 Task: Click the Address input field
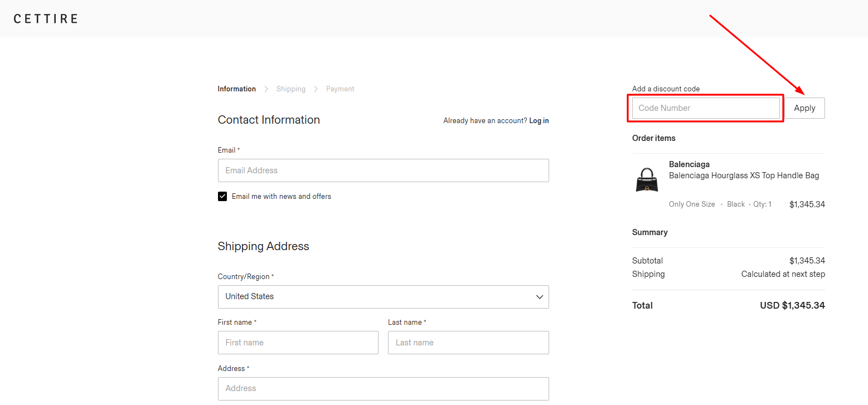coord(383,388)
